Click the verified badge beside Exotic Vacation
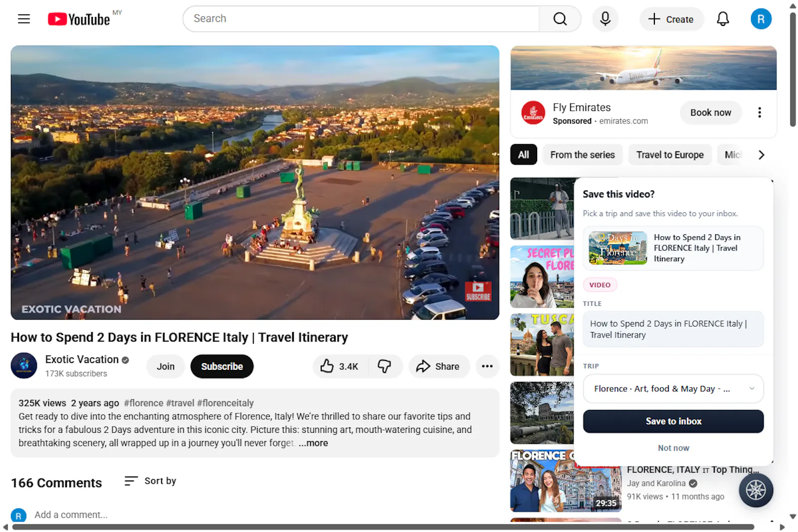The width and height of the screenshot is (798, 532). 125,360
